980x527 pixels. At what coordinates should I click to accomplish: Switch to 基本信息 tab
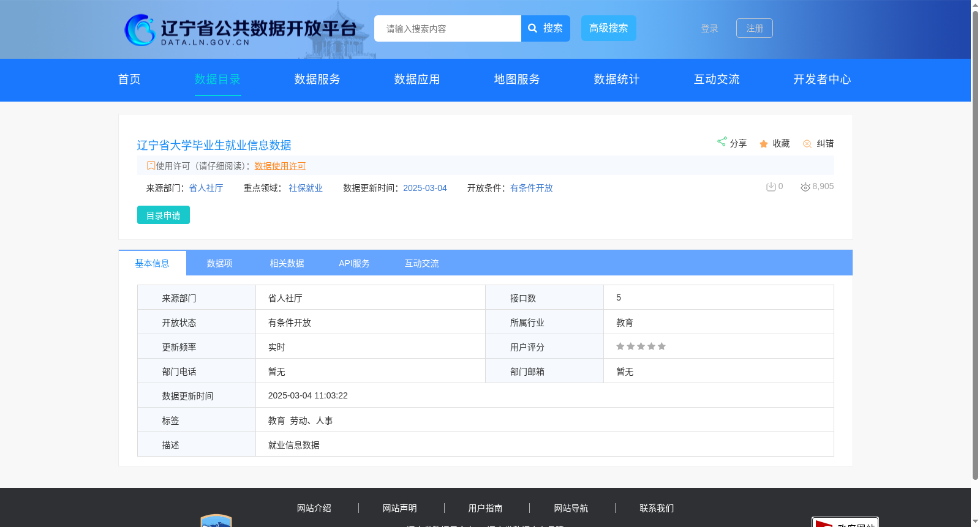click(152, 263)
